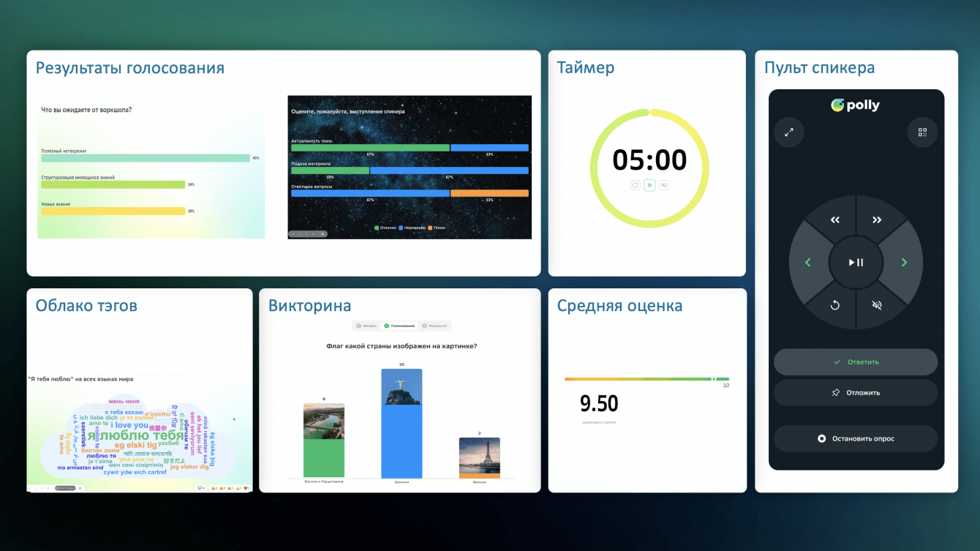Click the Облако тэгов heading

tap(86, 306)
